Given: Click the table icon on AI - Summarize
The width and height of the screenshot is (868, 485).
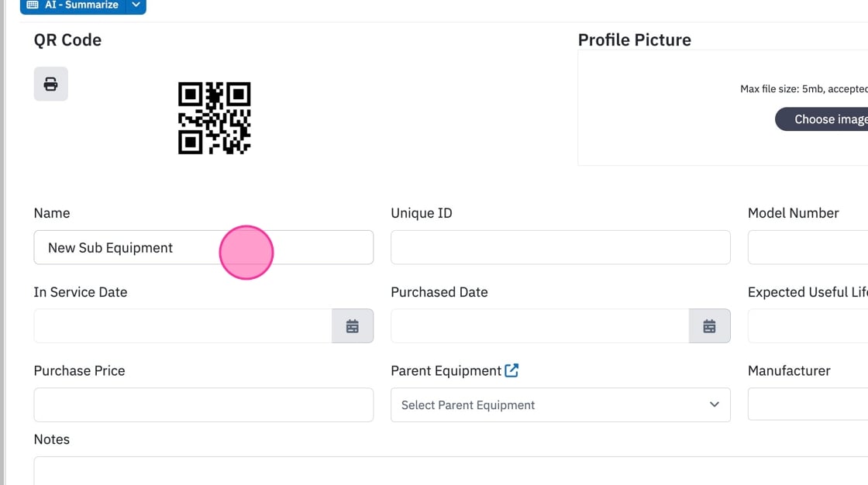Looking at the screenshot, I should click(33, 5).
